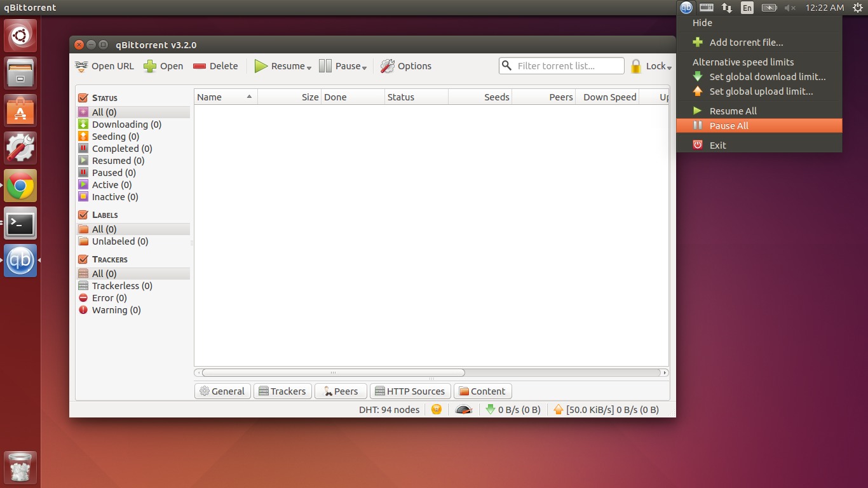The width and height of the screenshot is (868, 488).
Task: Click the Filter torrent list field
Action: click(x=562, y=65)
